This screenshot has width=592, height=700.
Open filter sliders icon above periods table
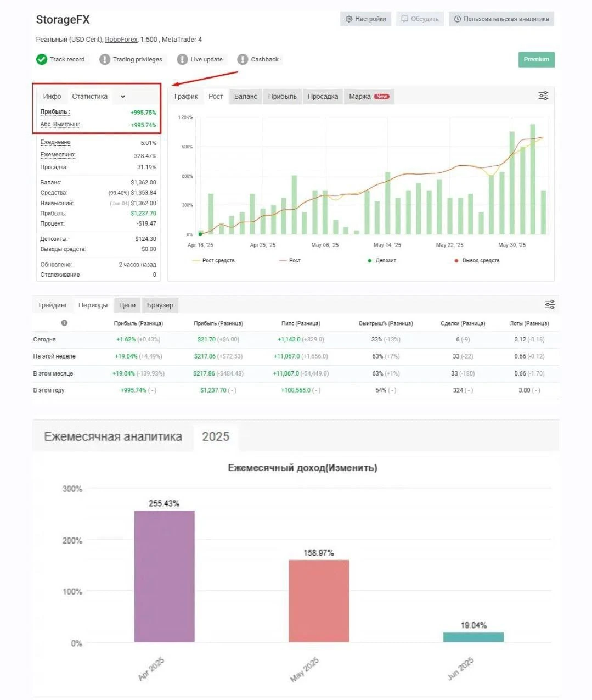(550, 304)
